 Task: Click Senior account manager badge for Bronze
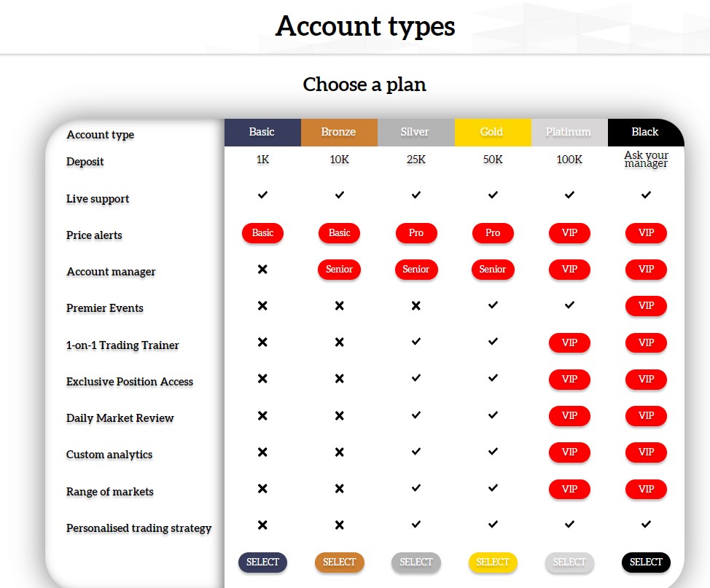click(339, 270)
